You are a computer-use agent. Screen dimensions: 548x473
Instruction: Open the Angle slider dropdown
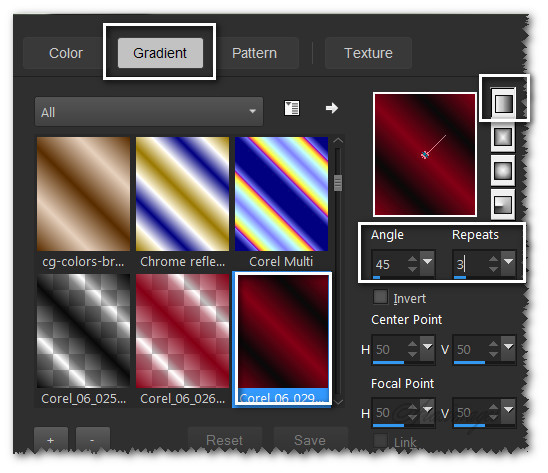427,263
